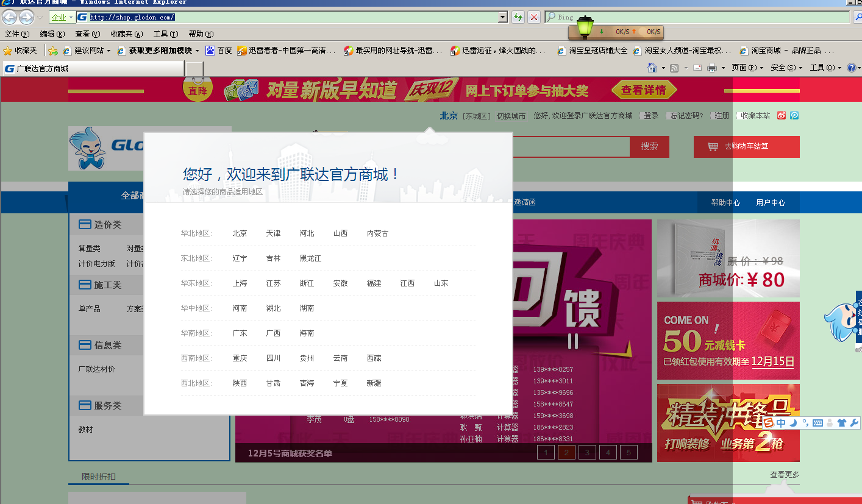This screenshot has width=862, height=504.
Task: Click the green lantern network speed widget
Action: point(585,27)
